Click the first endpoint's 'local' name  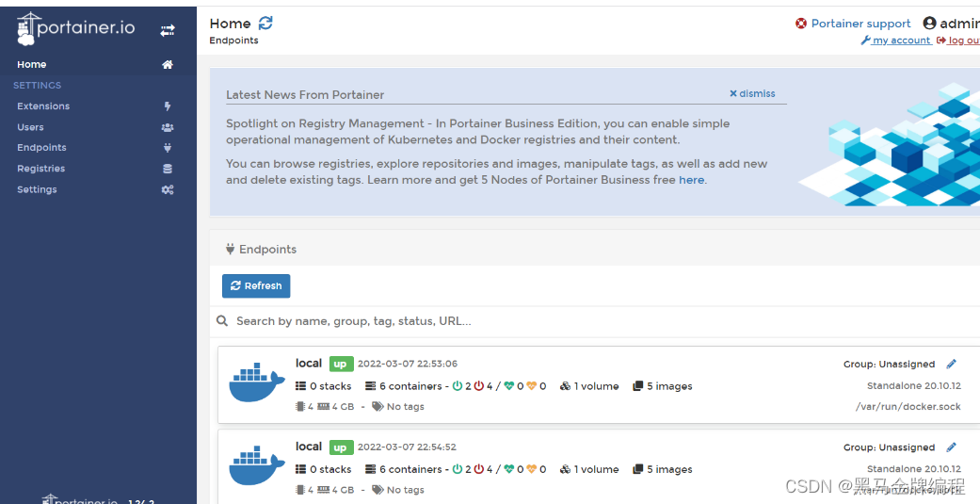pos(309,363)
